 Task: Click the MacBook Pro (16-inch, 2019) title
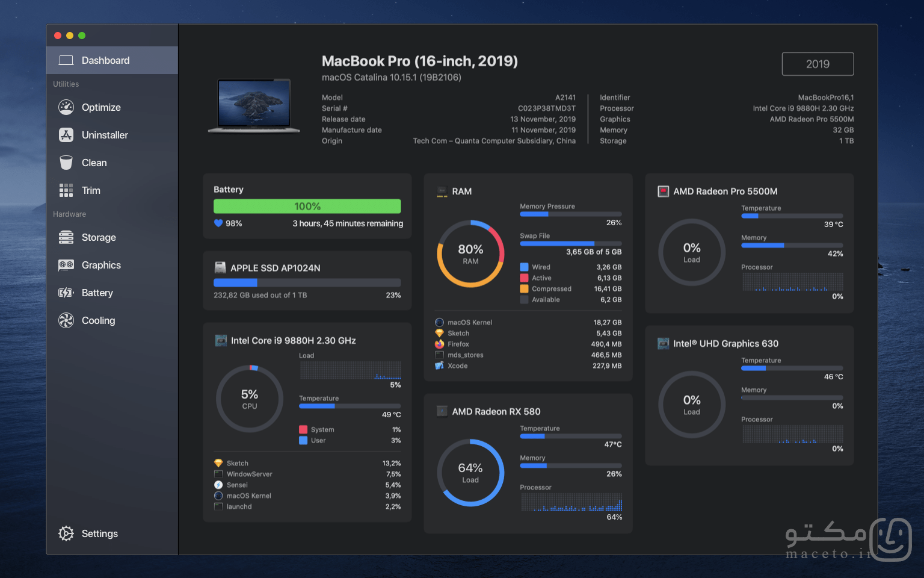420,61
